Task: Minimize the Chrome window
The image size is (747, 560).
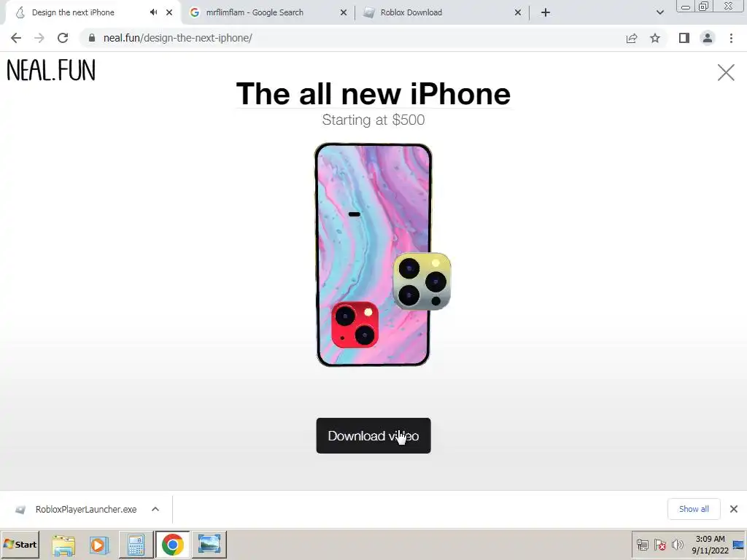Action: [685, 7]
